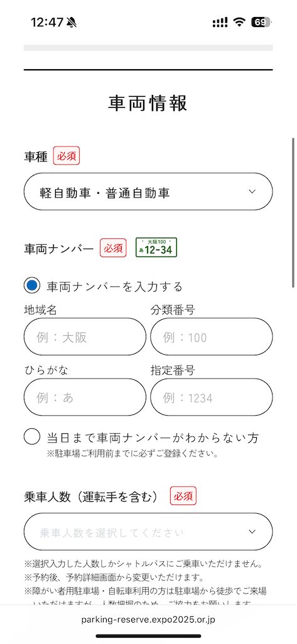The image size is (297, 644).
Task: Tap the battery indicator icon
Action: tap(261, 22)
